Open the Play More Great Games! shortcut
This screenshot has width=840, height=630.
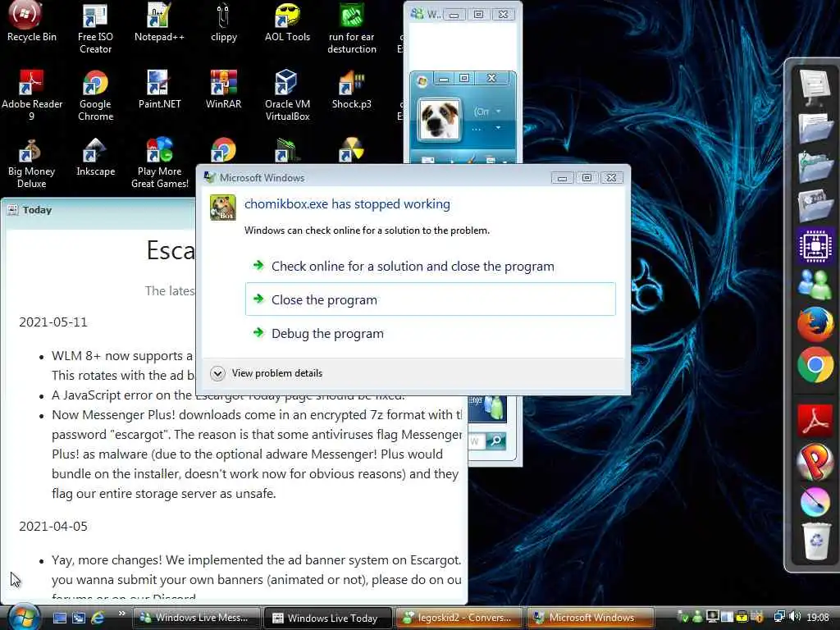coord(159,163)
